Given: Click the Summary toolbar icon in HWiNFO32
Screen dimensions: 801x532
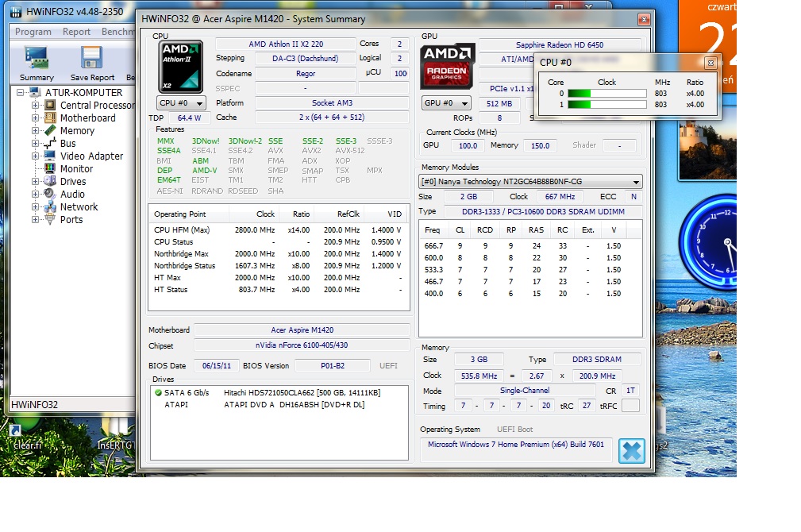Looking at the screenshot, I should click(x=37, y=57).
